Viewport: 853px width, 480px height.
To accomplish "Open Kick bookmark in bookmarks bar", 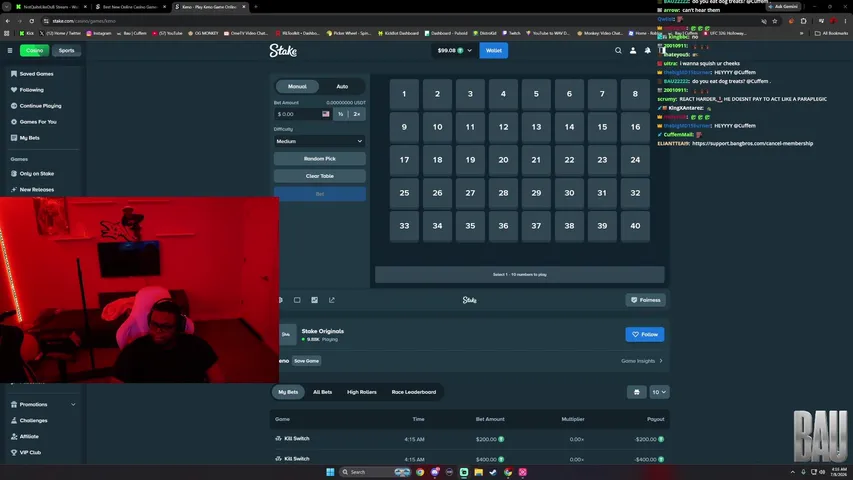I will (x=27, y=33).
